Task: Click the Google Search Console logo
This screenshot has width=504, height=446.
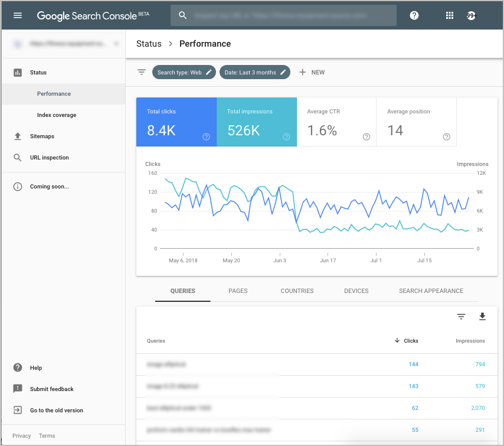Action: click(x=93, y=15)
